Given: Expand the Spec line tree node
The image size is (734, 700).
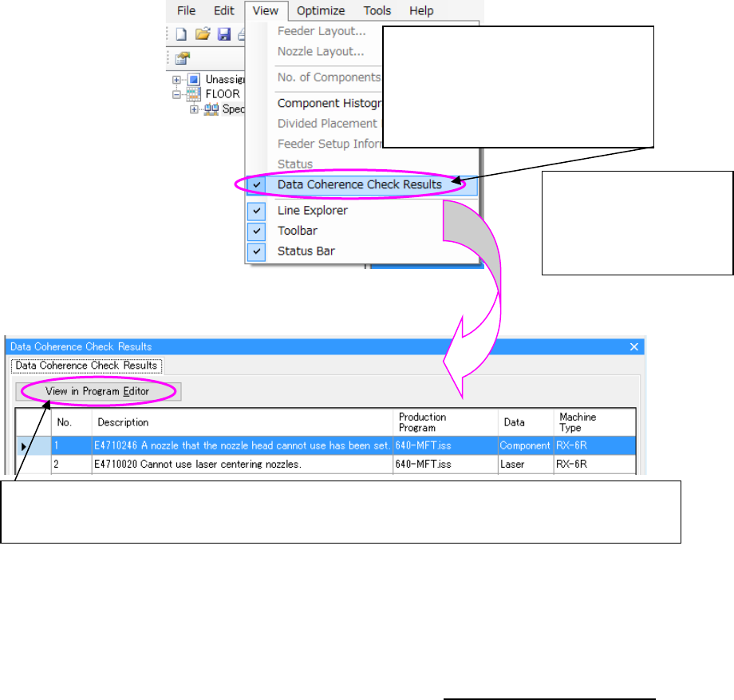Looking at the screenshot, I should point(194,109).
